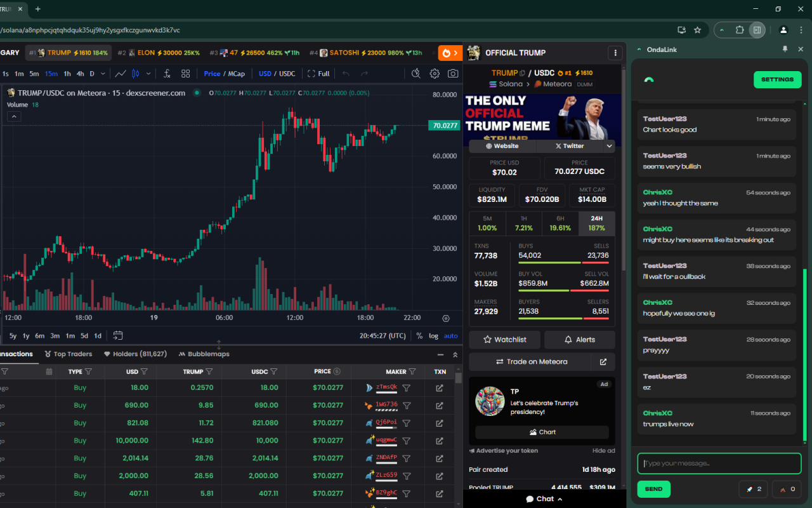Click the time axis settings icon
The width and height of the screenshot is (812, 508).
[446, 318]
